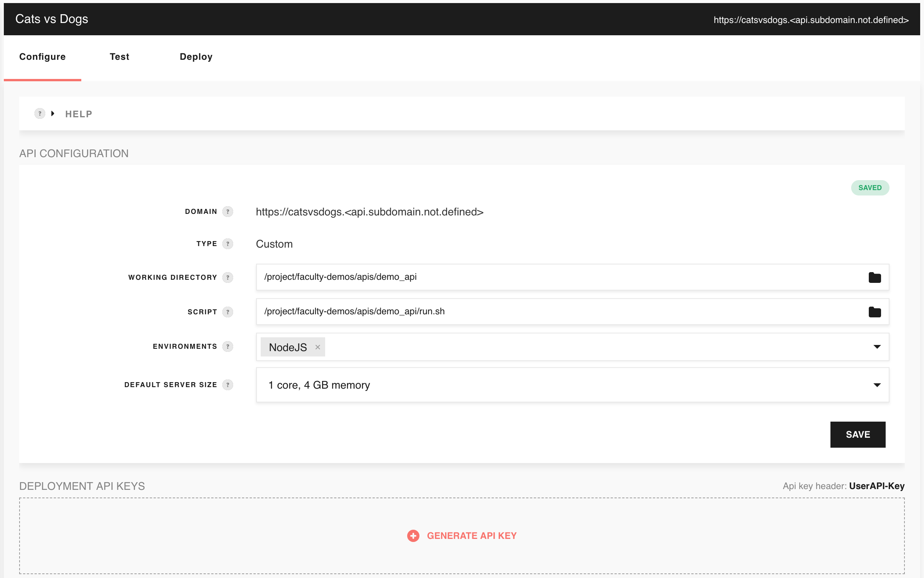Viewport: 924px width, 578px height.
Task: Open folder browser for script path
Action: (875, 312)
